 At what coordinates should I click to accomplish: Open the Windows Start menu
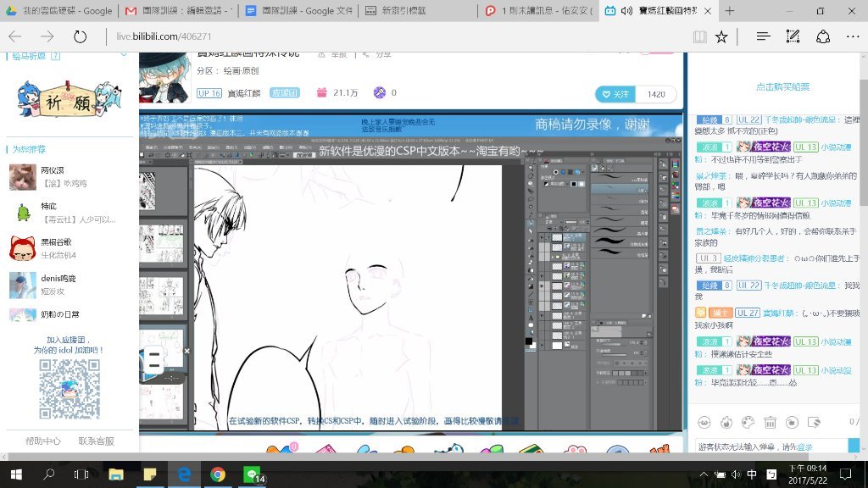[x=16, y=474]
